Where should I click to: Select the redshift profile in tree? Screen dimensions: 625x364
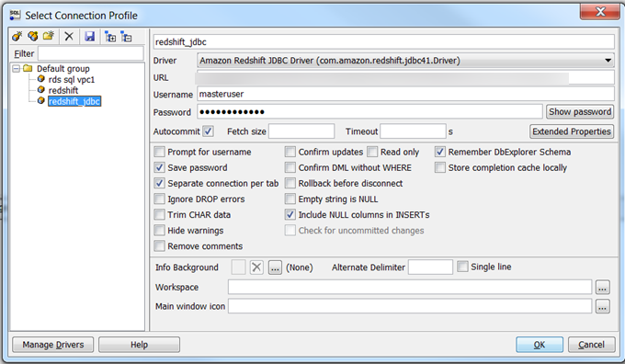(63, 90)
